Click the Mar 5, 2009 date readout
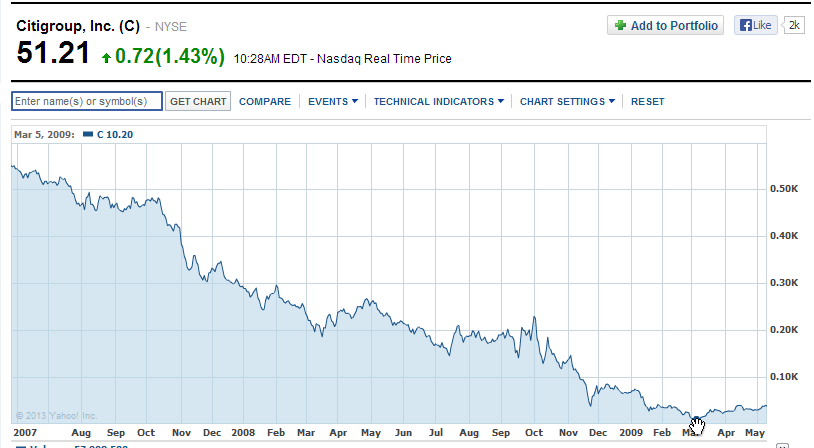 coord(44,134)
